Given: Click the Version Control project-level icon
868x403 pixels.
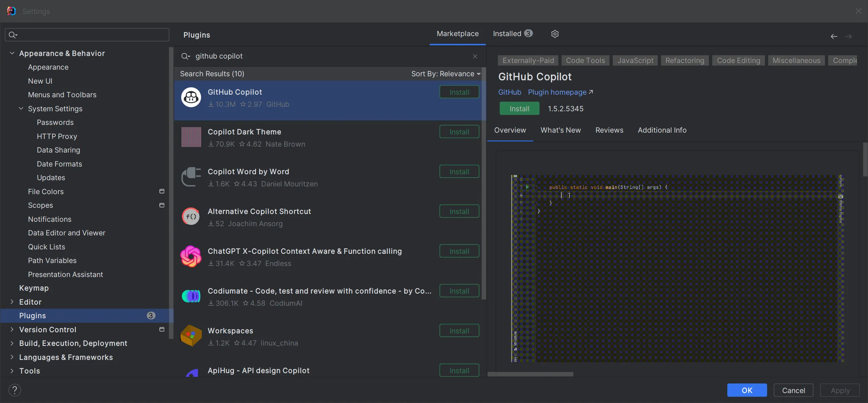Looking at the screenshot, I should pos(162,329).
